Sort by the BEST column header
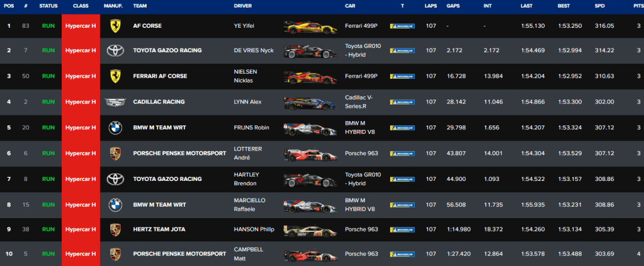Viewport: 644px width, 266px height. click(x=563, y=6)
